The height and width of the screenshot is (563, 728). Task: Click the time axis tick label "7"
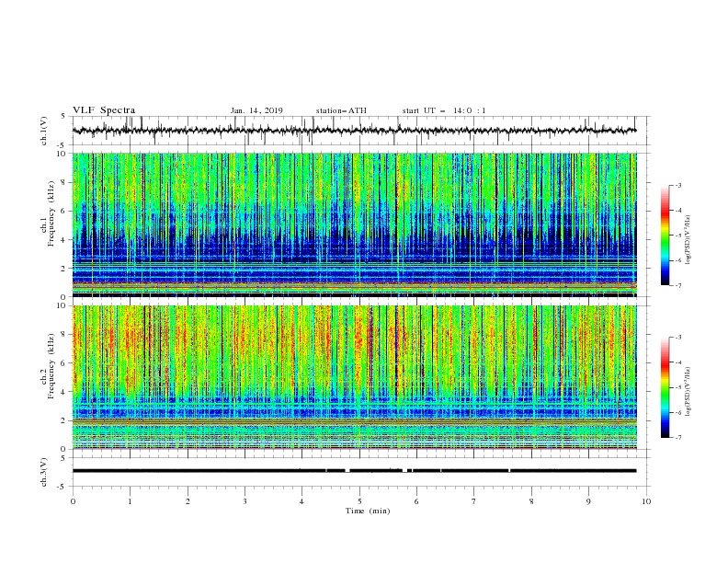[474, 501]
